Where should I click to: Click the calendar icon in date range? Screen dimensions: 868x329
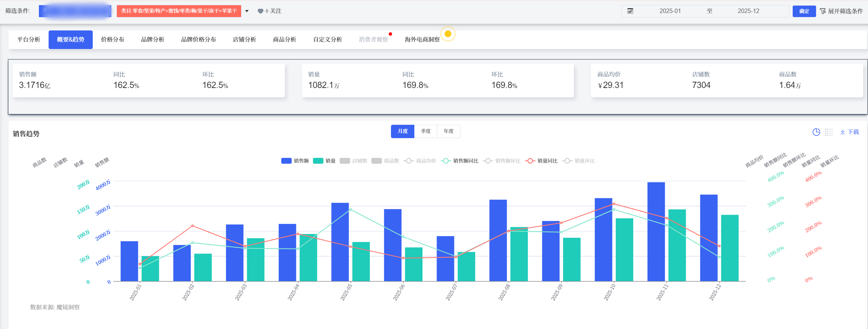(630, 11)
